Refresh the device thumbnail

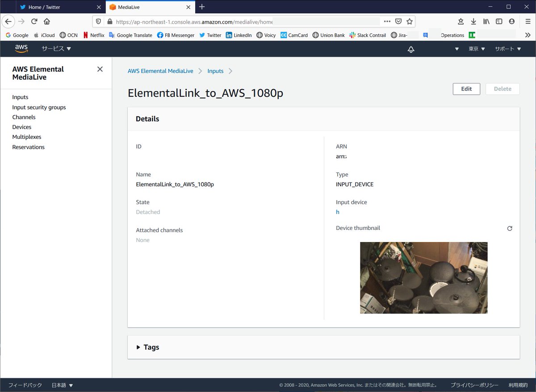(x=510, y=228)
